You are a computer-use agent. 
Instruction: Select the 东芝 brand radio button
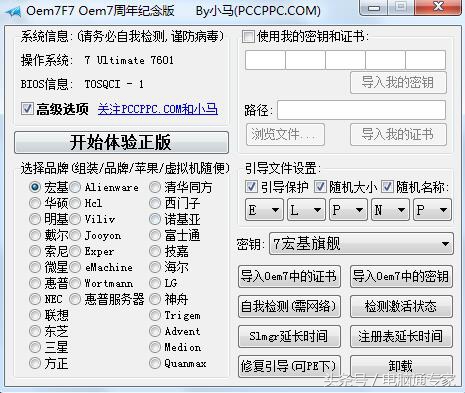35,331
